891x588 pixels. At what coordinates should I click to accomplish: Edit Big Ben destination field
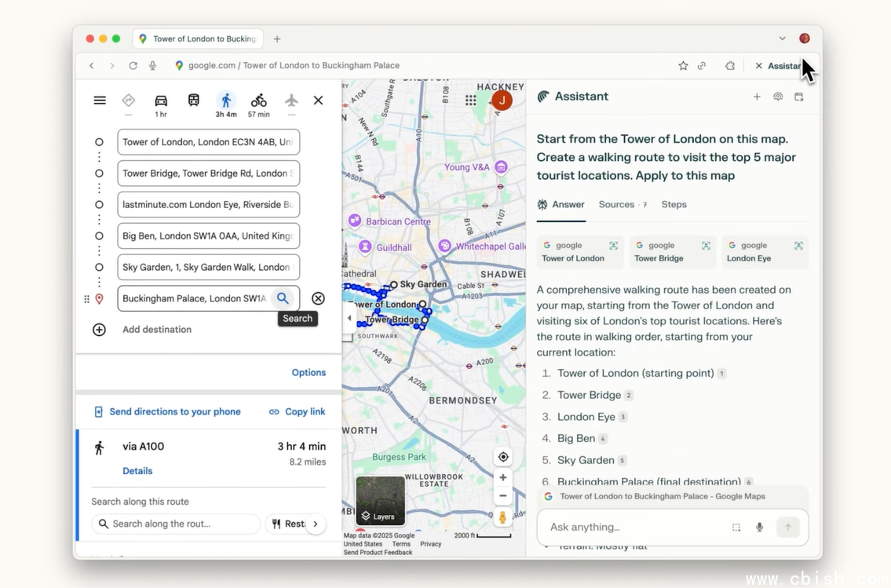pyautogui.click(x=209, y=236)
